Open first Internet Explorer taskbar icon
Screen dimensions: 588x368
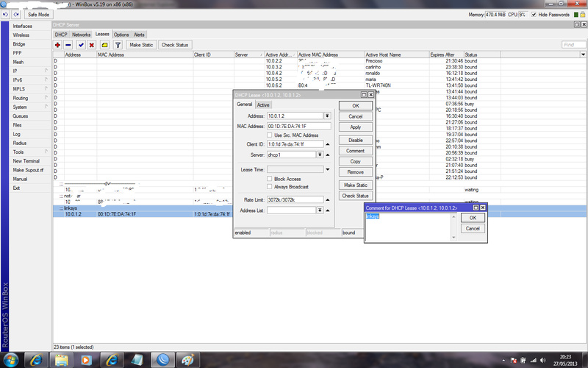[36, 360]
